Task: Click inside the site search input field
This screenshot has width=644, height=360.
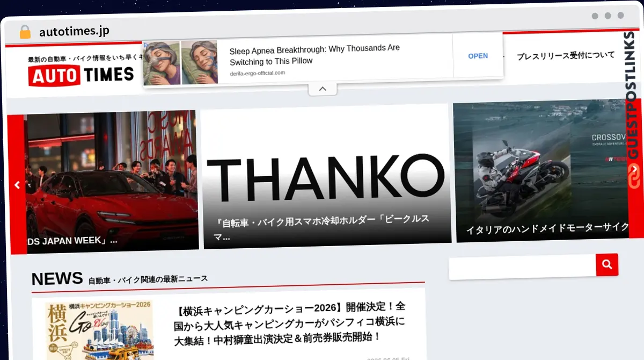Action: point(523,267)
